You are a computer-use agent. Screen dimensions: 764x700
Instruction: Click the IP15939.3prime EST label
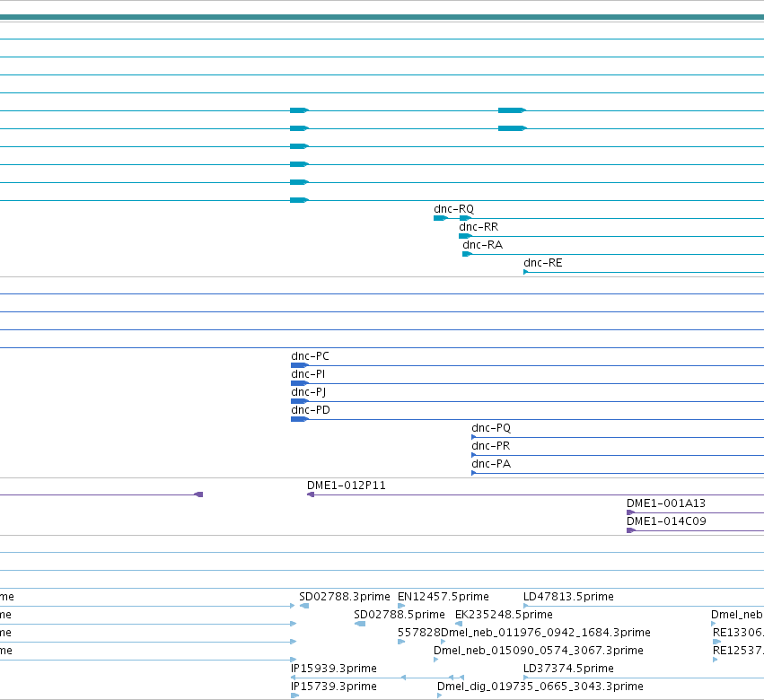(x=334, y=669)
